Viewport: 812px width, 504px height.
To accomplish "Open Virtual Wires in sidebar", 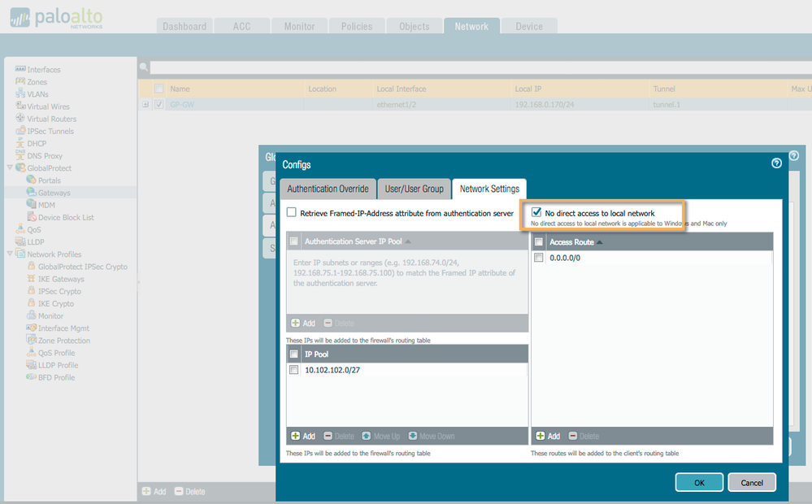I will 48,106.
